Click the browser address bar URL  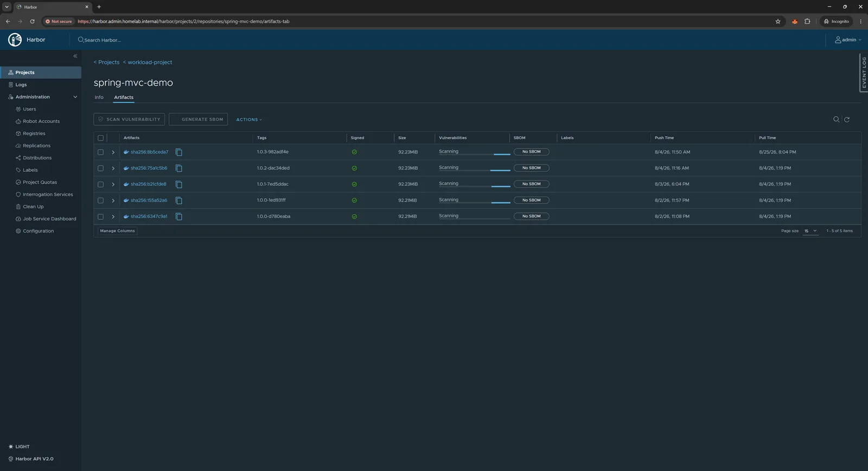click(183, 22)
